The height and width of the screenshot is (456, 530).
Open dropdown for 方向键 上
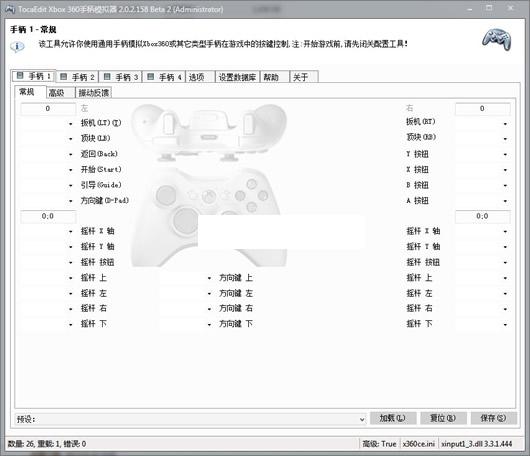(x=209, y=278)
